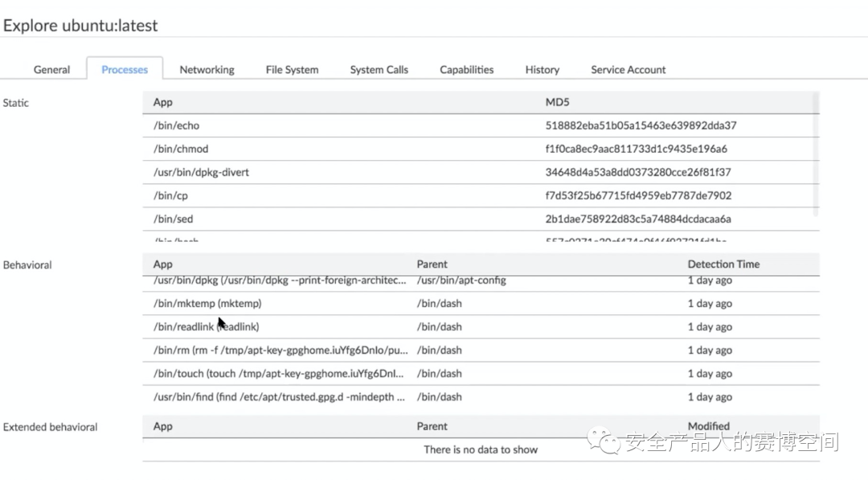This screenshot has height=480, width=868.
Task: Click the Modified column header
Action: click(709, 426)
